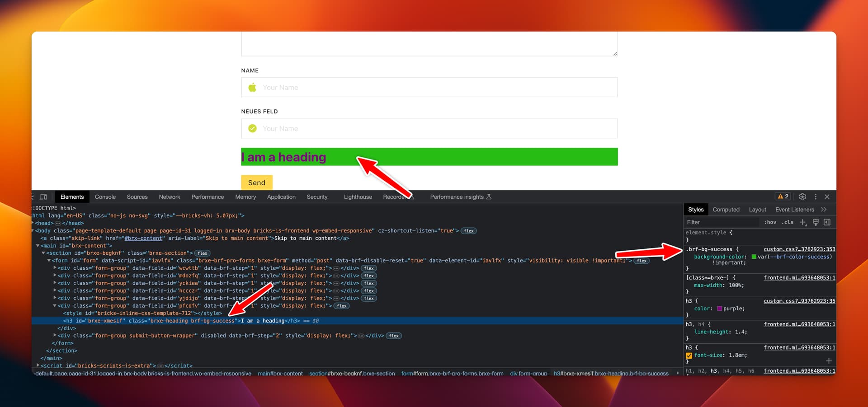Screen dimensions: 868x407
Task: Click the warnings count badge showing 2
Action: coord(783,197)
